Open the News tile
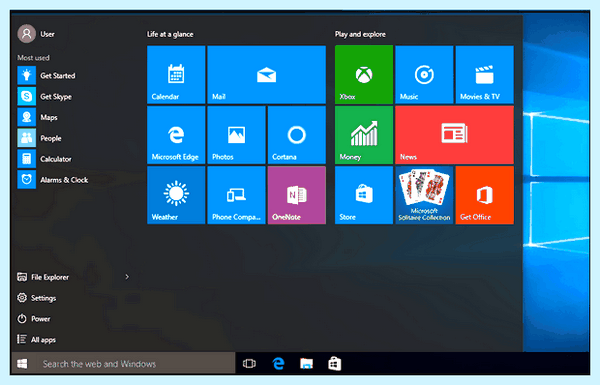Screen dimensions: 600x385 click(x=454, y=135)
